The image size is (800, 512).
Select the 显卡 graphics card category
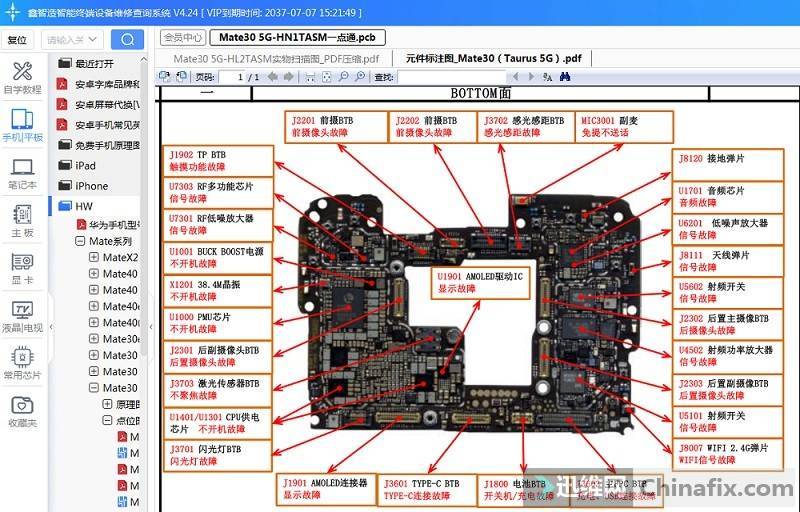pyautogui.click(x=22, y=267)
